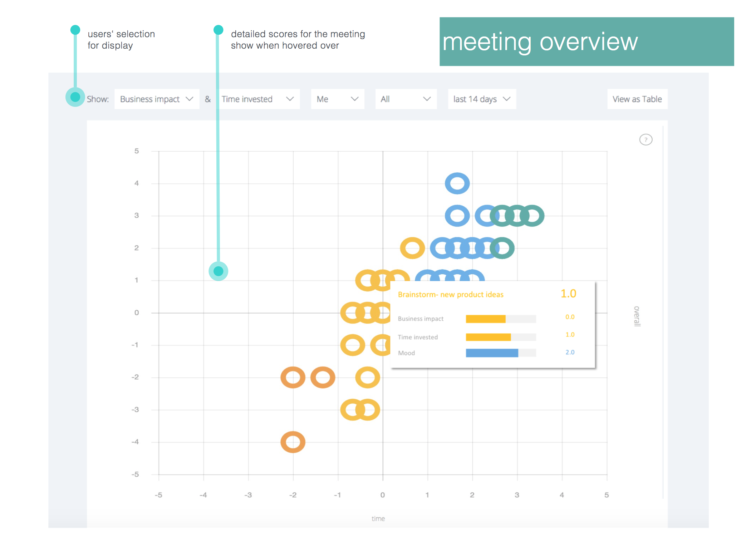Click the help question mark icon
Viewport: 756px width, 537px height.
pyautogui.click(x=645, y=140)
